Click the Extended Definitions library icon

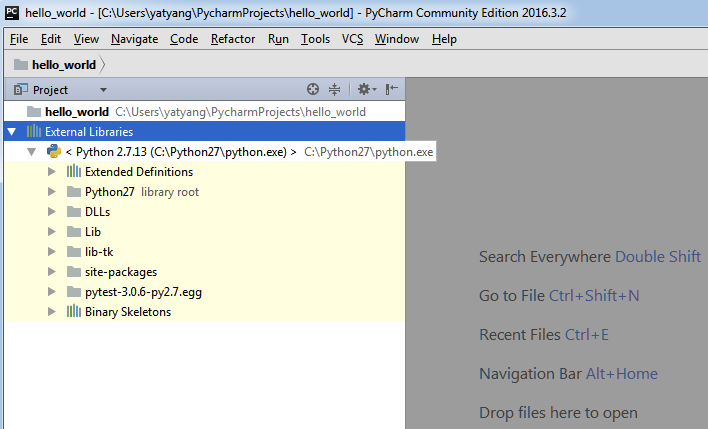tap(74, 171)
